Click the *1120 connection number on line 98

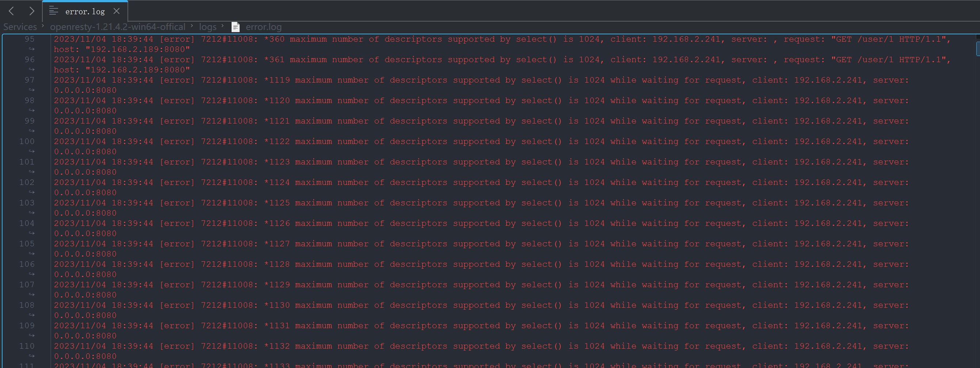point(277,101)
